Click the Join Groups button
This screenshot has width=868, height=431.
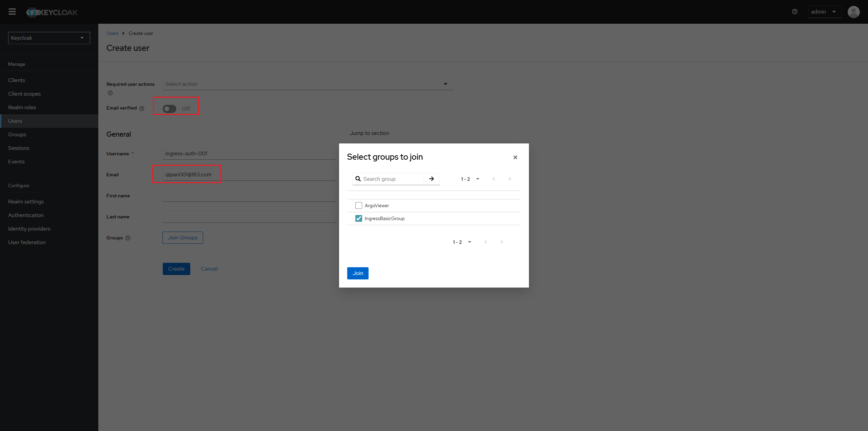click(183, 238)
